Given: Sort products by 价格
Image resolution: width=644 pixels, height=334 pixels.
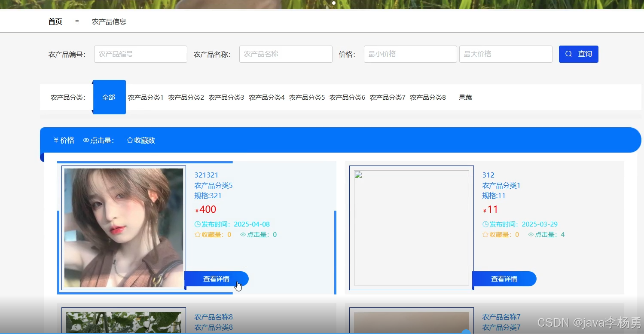Looking at the screenshot, I should 64,141.
